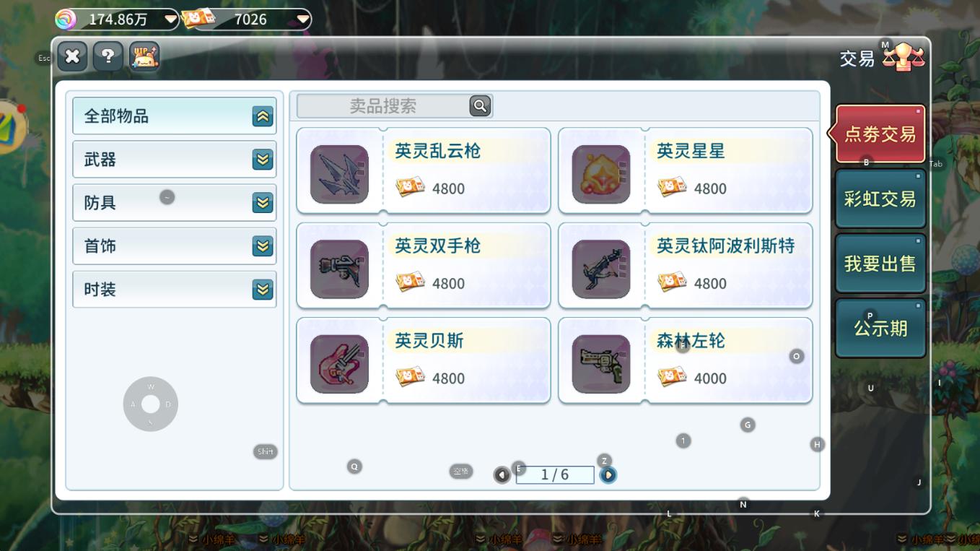This screenshot has width=980, height=551.
Task: Select the 森林左轮 revolver icon
Action: click(601, 363)
